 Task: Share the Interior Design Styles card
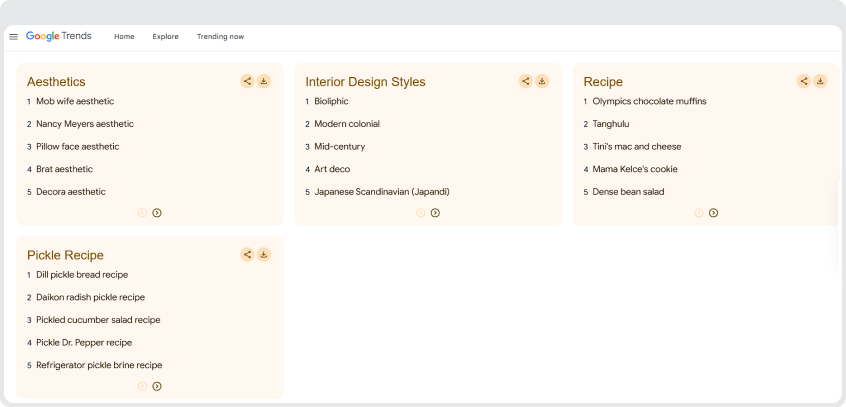(x=525, y=81)
